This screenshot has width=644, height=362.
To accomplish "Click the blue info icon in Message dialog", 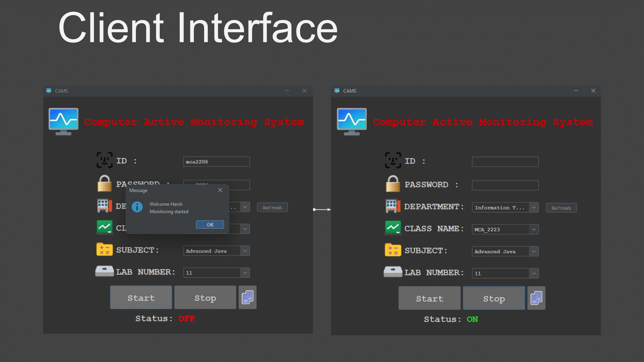I will click(x=137, y=207).
